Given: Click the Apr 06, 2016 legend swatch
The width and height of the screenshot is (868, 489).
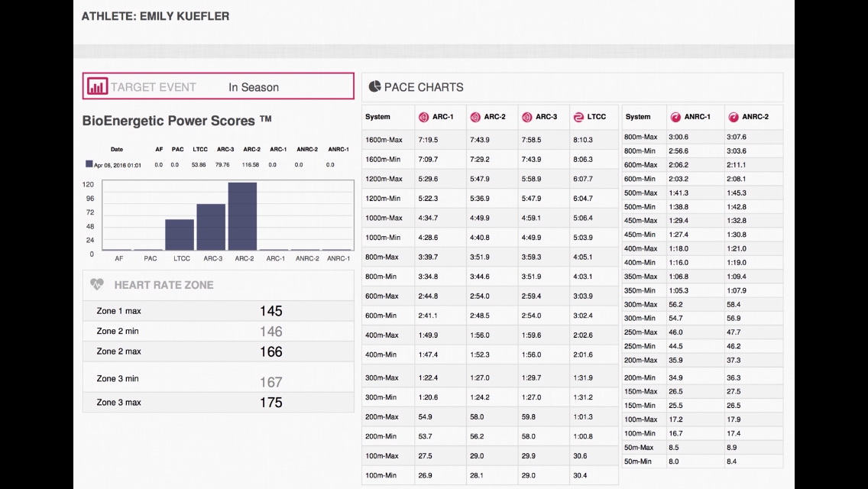Looking at the screenshot, I should [x=89, y=164].
